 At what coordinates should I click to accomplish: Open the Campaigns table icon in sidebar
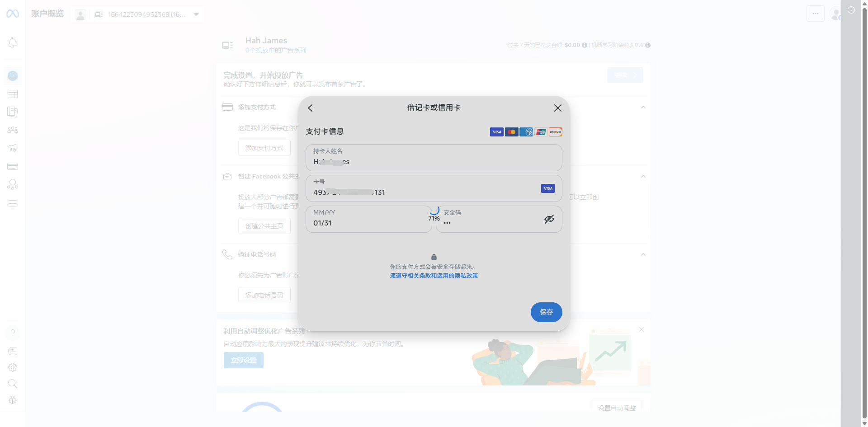click(x=13, y=94)
